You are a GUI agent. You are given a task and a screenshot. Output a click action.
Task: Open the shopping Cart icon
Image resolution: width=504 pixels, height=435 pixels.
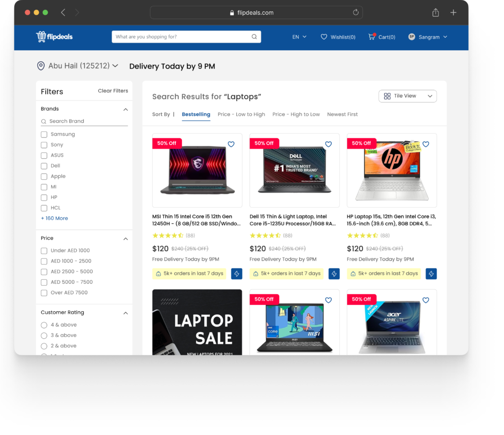coord(372,36)
